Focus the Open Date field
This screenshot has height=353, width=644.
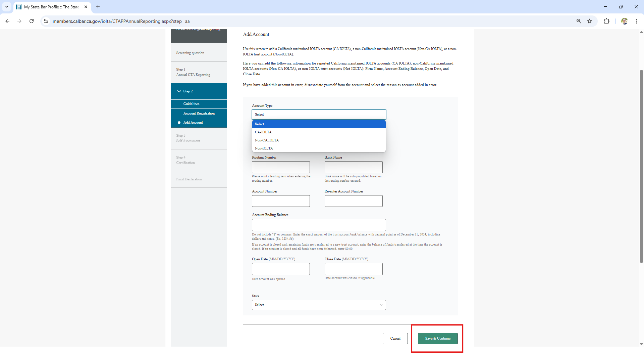pos(281,269)
